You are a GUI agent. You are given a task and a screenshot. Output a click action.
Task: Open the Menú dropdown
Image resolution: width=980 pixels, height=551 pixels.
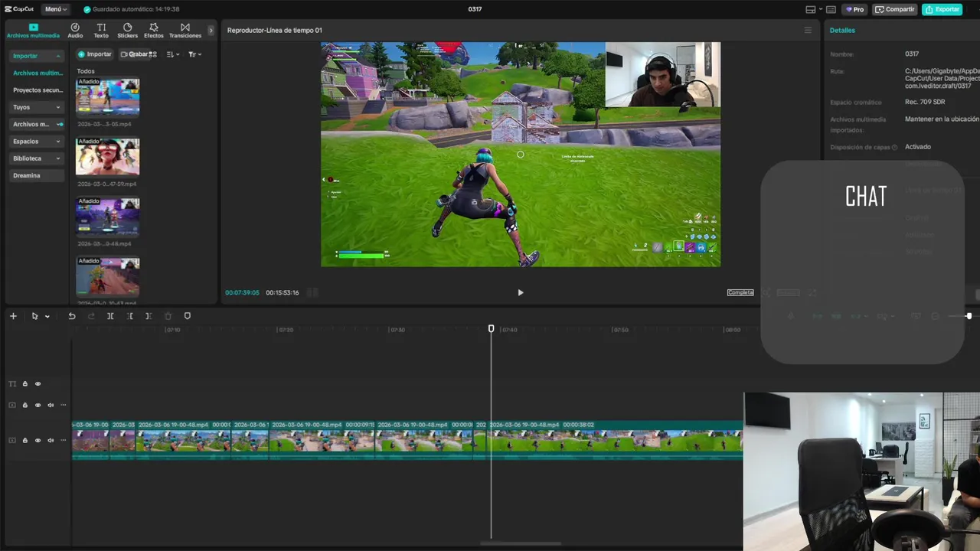pyautogui.click(x=55, y=9)
